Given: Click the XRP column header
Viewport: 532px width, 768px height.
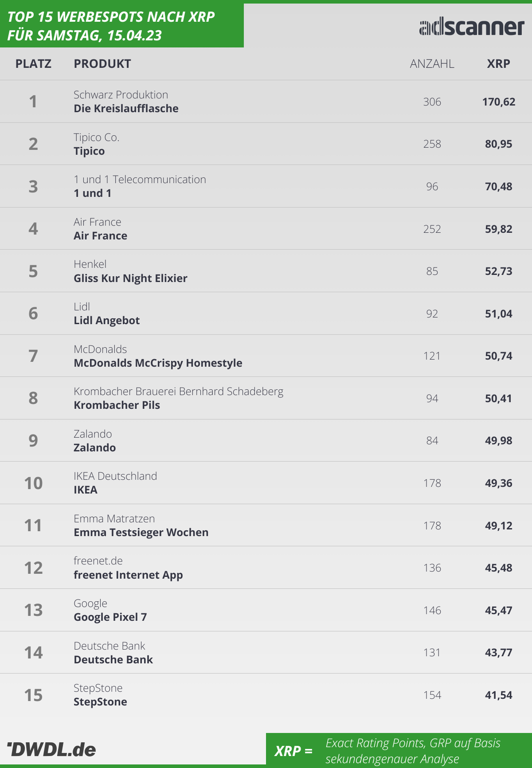Looking at the screenshot, I should click(498, 64).
